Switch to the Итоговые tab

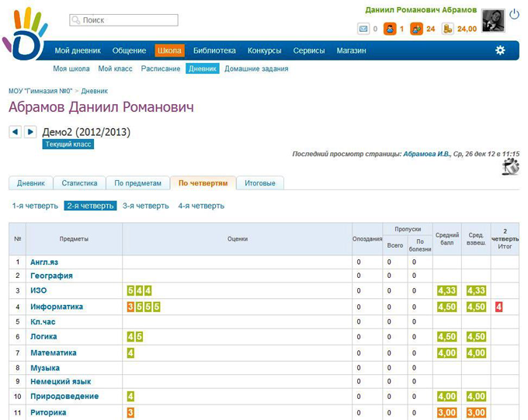(x=260, y=183)
